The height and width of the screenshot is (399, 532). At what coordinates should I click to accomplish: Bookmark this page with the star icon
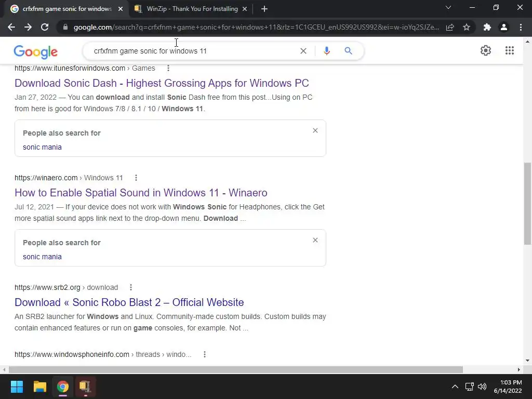coord(467,27)
